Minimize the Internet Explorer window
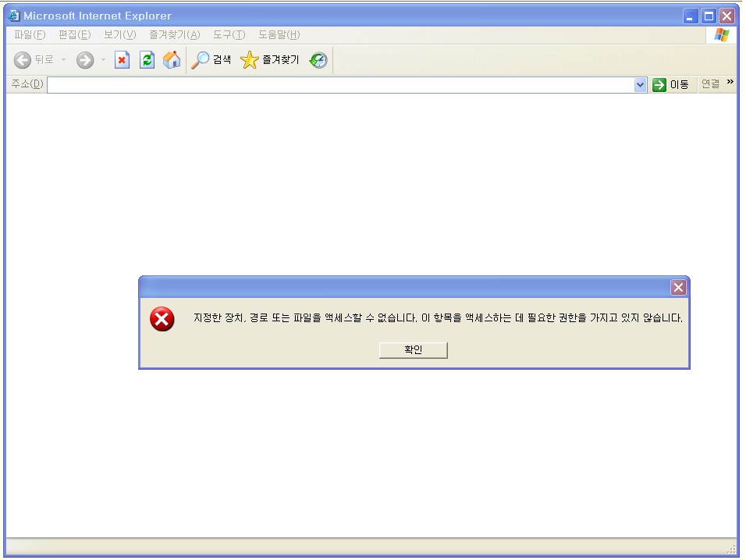This screenshot has height=560, width=746. 691,16
